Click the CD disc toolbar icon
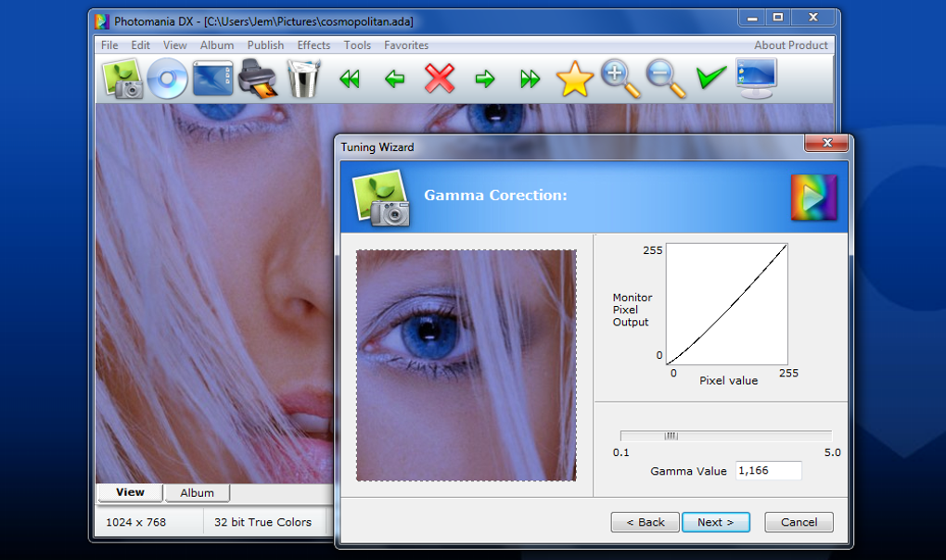 (x=167, y=79)
